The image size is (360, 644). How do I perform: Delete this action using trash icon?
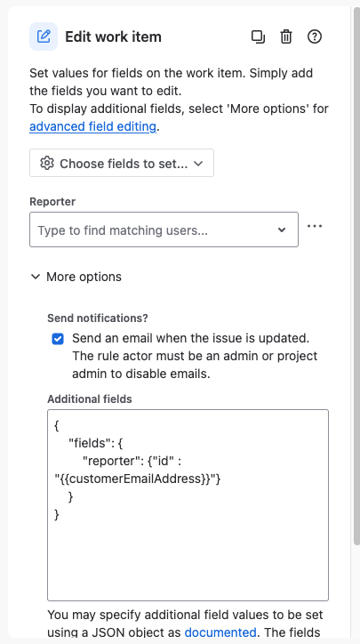(286, 37)
